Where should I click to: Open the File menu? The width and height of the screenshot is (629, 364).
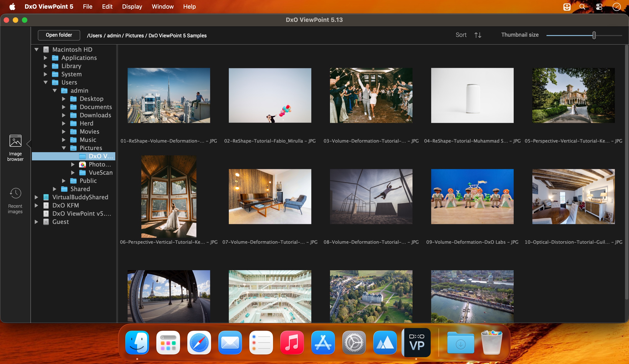coord(88,7)
